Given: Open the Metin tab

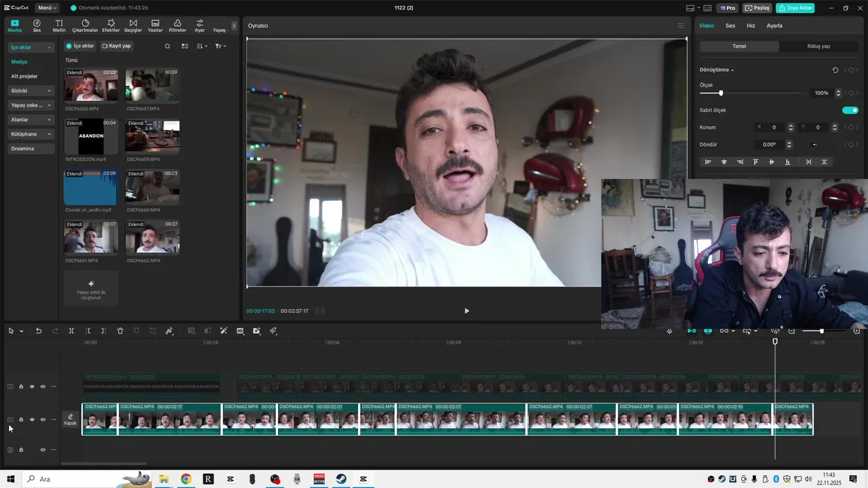Looking at the screenshot, I should [59, 26].
